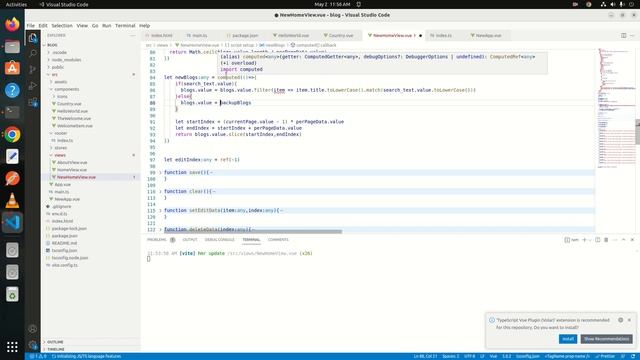This screenshot has width=640, height=360.
Task: Expand the assets folder
Action: pyautogui.click(x=60, y=82)
